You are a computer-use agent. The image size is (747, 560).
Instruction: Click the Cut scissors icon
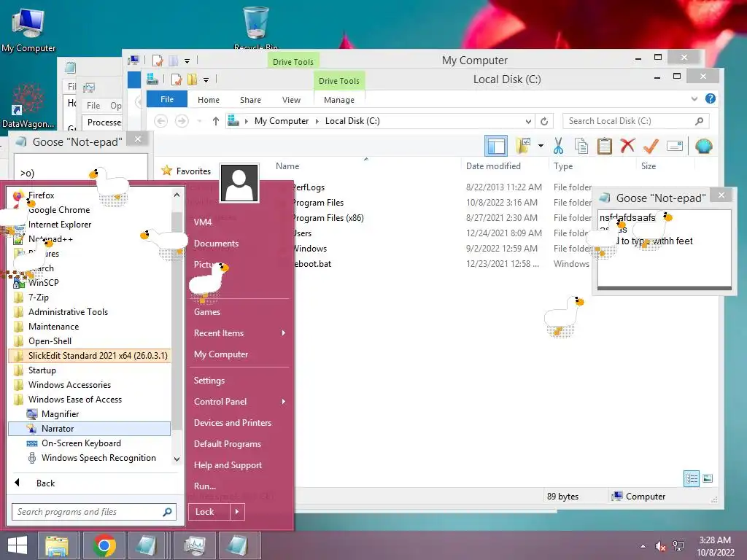(x=558, y=146)
